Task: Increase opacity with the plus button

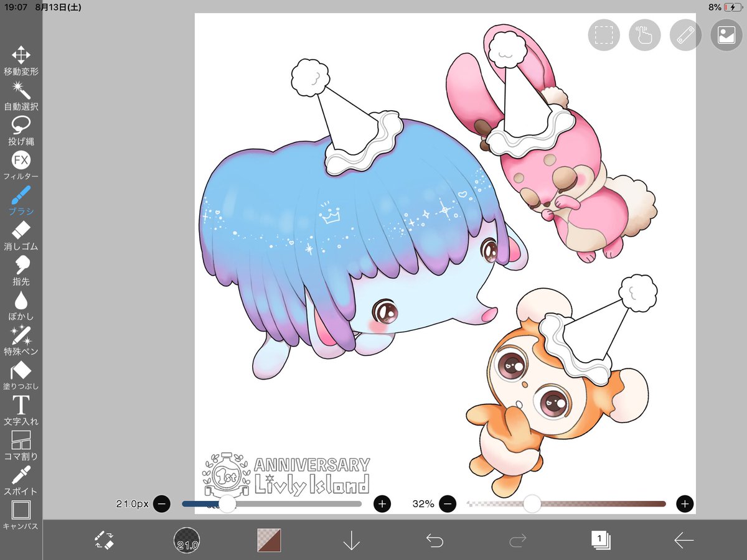Action: pos(685,503)
